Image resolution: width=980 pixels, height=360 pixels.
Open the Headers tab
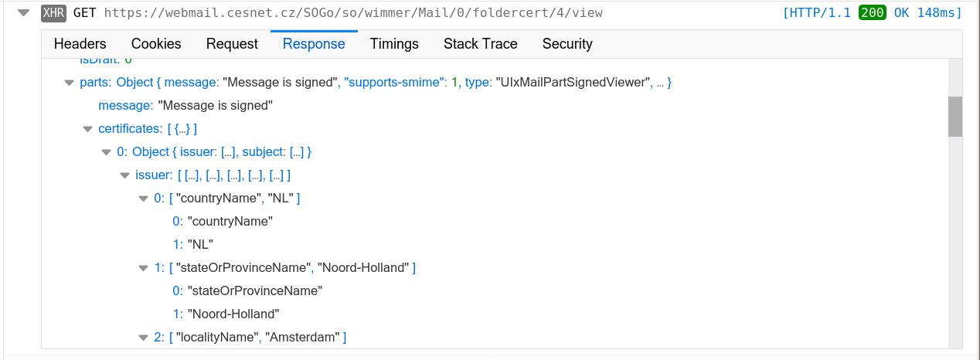coord(80,44)
